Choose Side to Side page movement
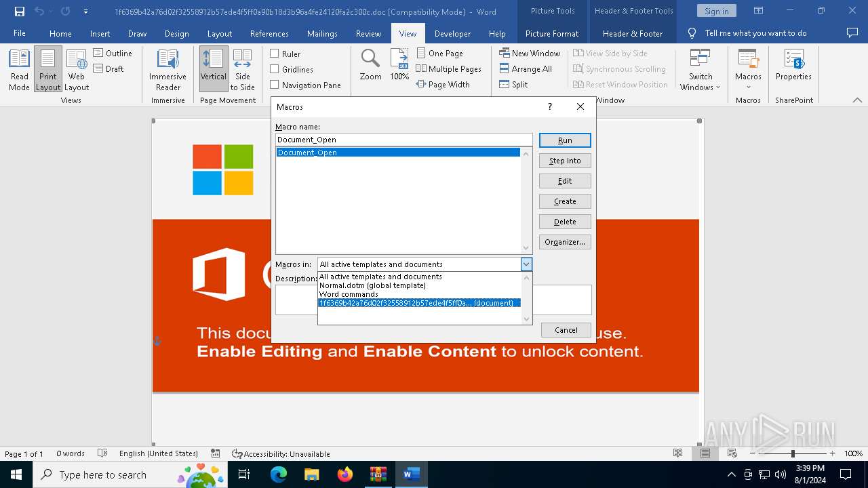The image size is (868, 488). [x=242, y=70]
